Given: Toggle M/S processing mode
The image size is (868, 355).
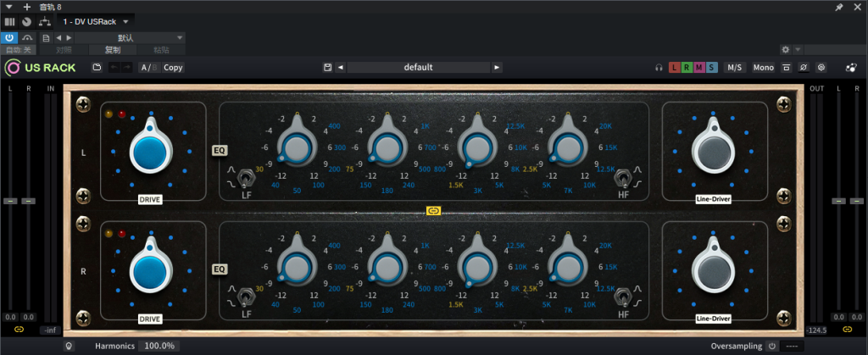Looking at the screenshot, I should [x=735, y=68].
